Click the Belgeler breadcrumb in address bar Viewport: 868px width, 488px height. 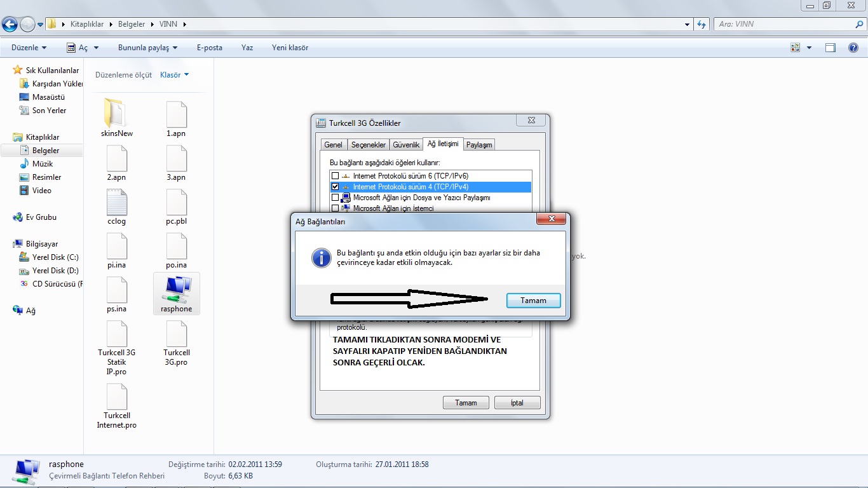132,24
